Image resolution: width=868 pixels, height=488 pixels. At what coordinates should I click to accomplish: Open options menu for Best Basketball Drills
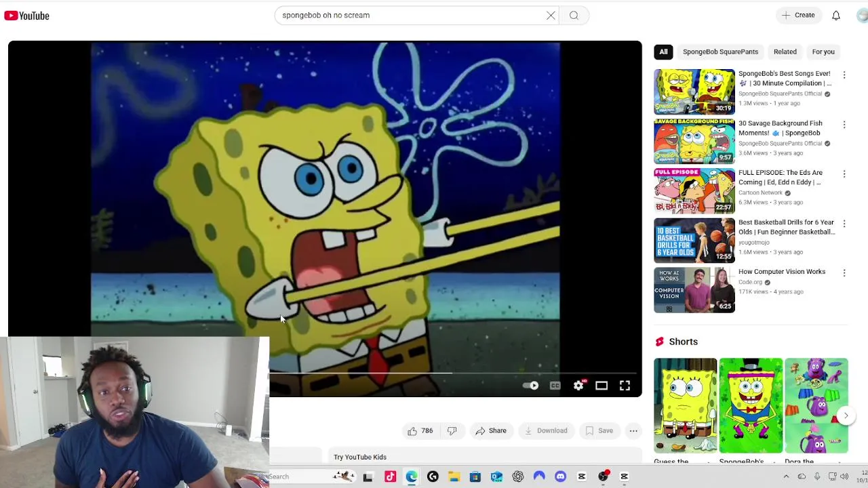point(844,224)
